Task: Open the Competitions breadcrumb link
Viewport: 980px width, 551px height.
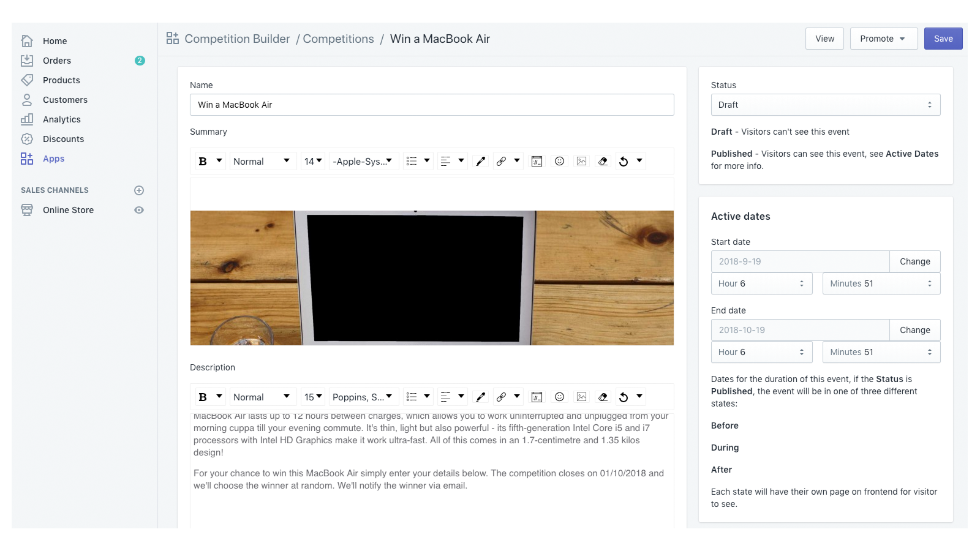Action: pyautogui.click(x=338, y=39)
